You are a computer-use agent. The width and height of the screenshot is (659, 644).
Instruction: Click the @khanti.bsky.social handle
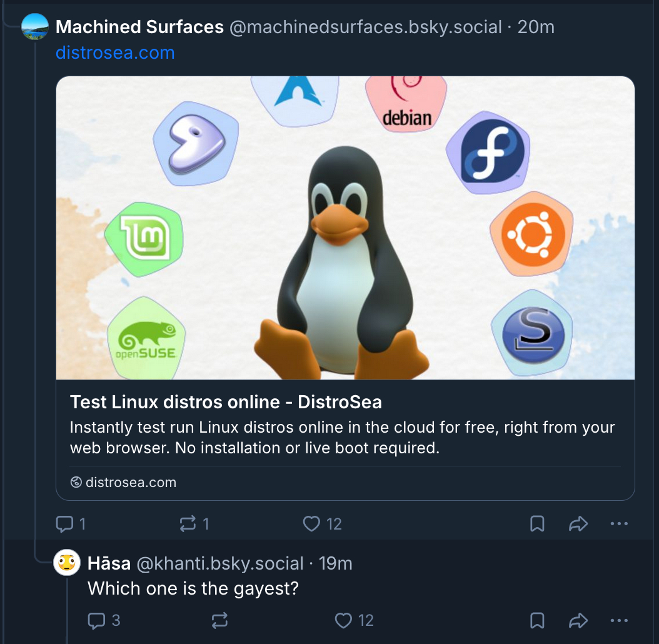[219, 563]
